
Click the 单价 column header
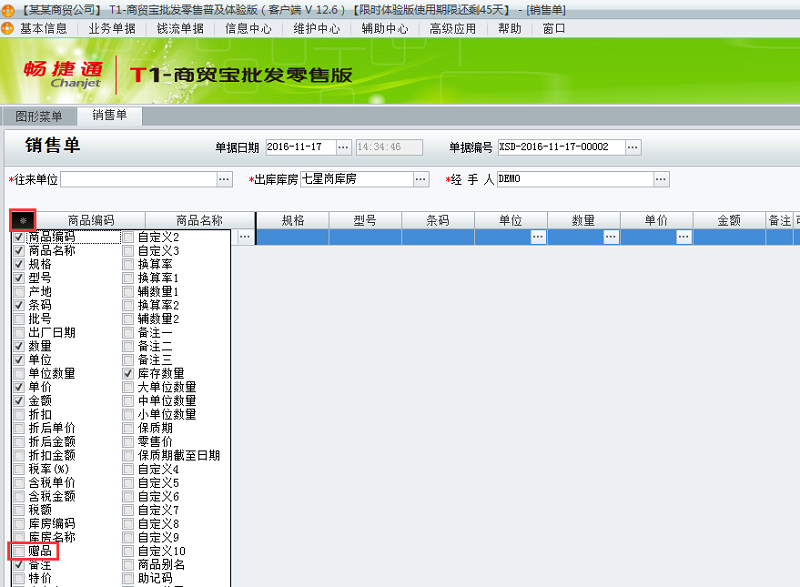tap(656, 220)
